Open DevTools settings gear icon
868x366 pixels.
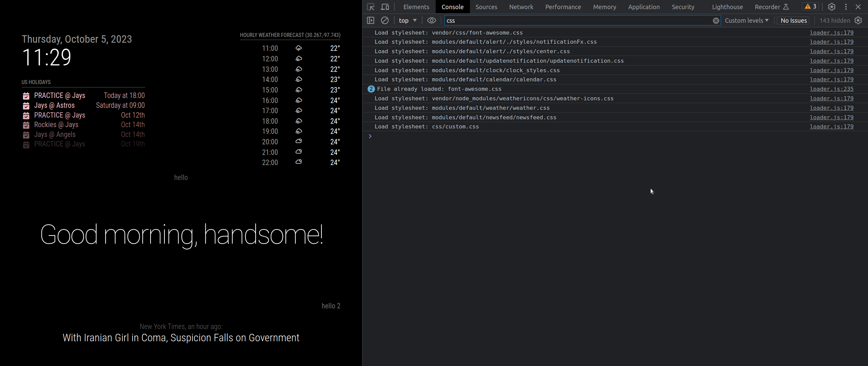point(832,7)
